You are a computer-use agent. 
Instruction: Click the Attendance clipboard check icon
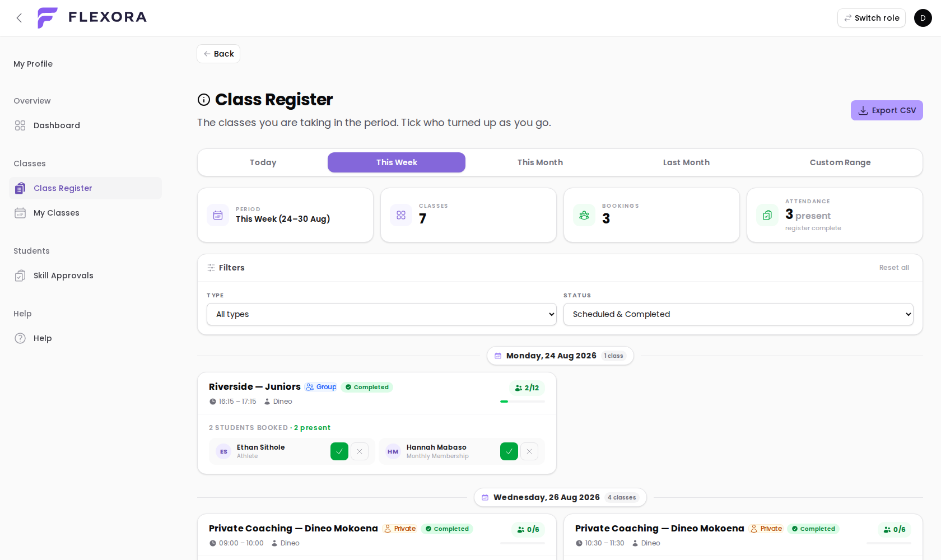click(767, 215)
